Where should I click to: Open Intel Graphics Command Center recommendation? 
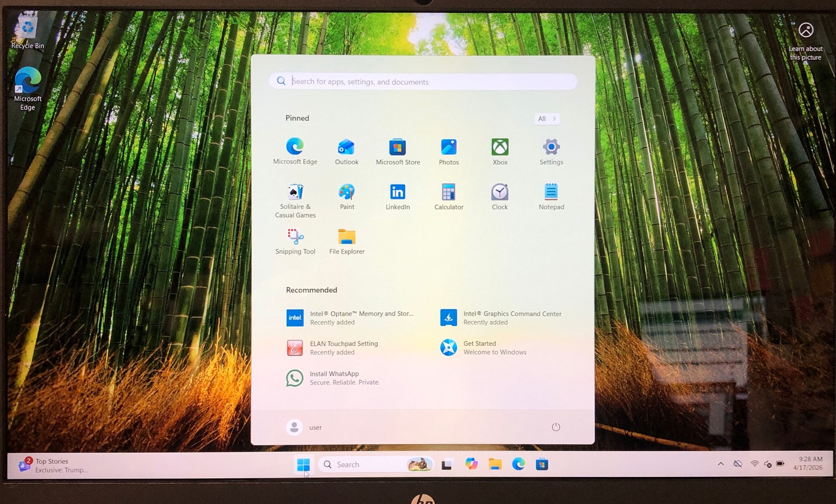(x=501, y=318)
